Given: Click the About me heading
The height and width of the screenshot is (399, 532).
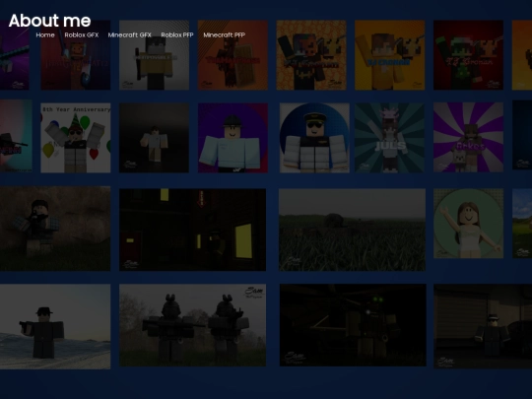Looking at the screenshot, I should (x=50, y=21).
